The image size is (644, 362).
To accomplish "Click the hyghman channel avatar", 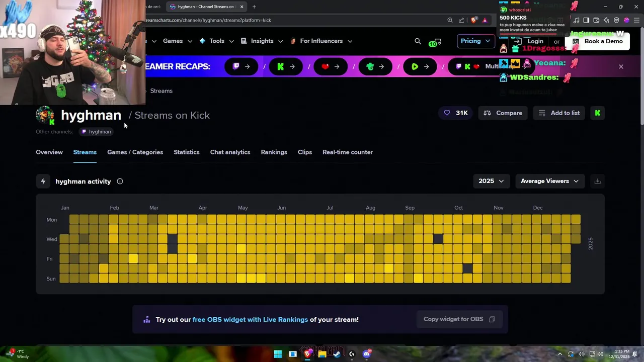I will pyautogui.click(x=45, y=115).
